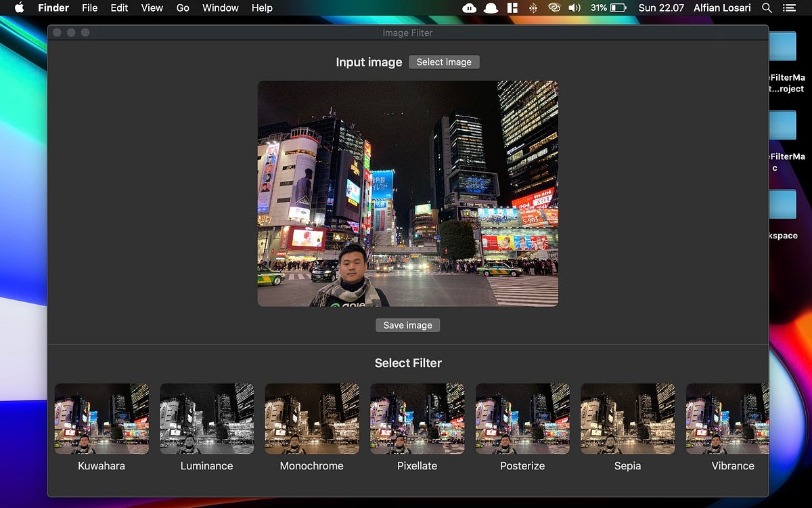812x508 pixels.
Task: Open the Window menu
Action: point(220,8)
